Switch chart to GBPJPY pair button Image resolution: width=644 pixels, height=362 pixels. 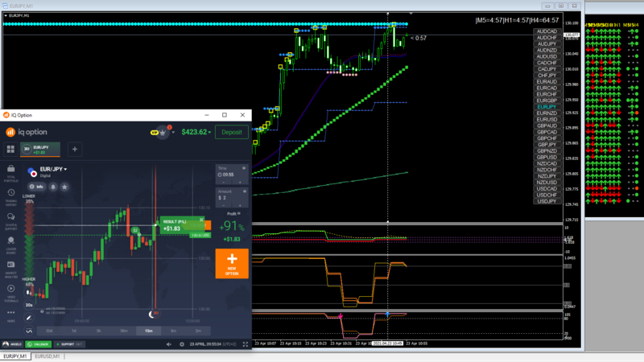click(547, 145)
